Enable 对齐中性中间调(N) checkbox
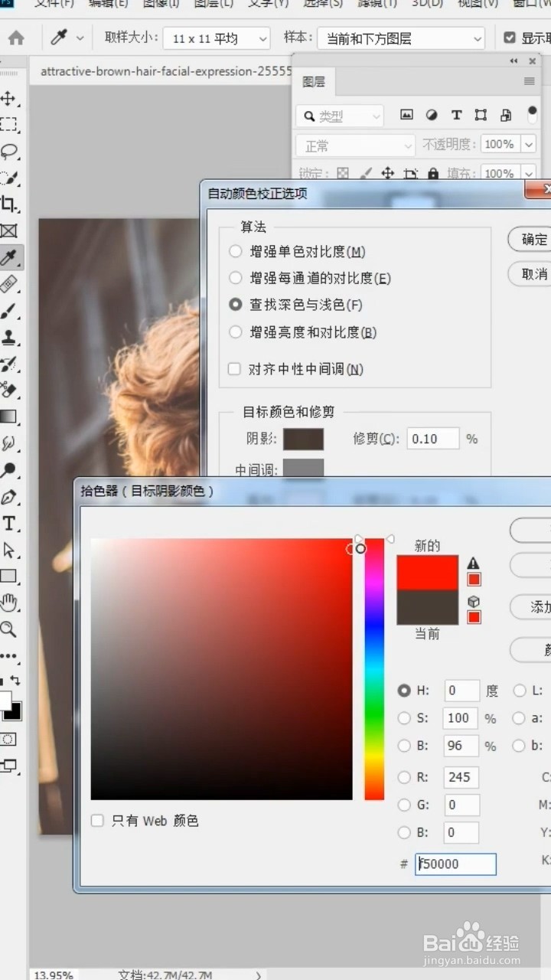The width and height of the screenshot is (551, 980). coord(235,369)
